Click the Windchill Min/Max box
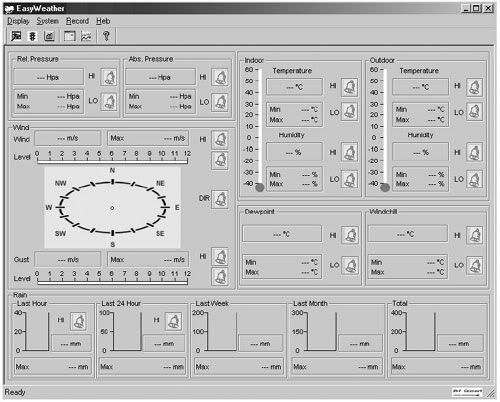Screen dimensions: 500x402 [407, 267]
